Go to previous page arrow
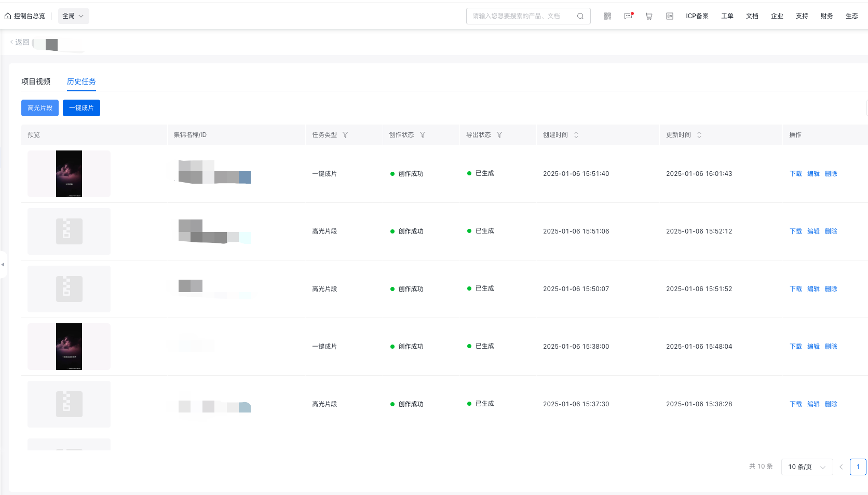 [x=841, y=467]
